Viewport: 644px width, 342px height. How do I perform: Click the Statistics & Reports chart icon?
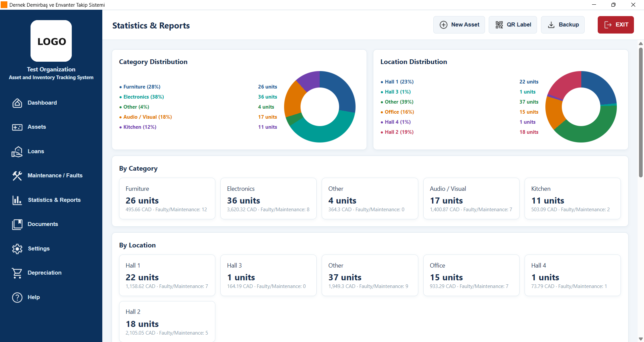17,200
